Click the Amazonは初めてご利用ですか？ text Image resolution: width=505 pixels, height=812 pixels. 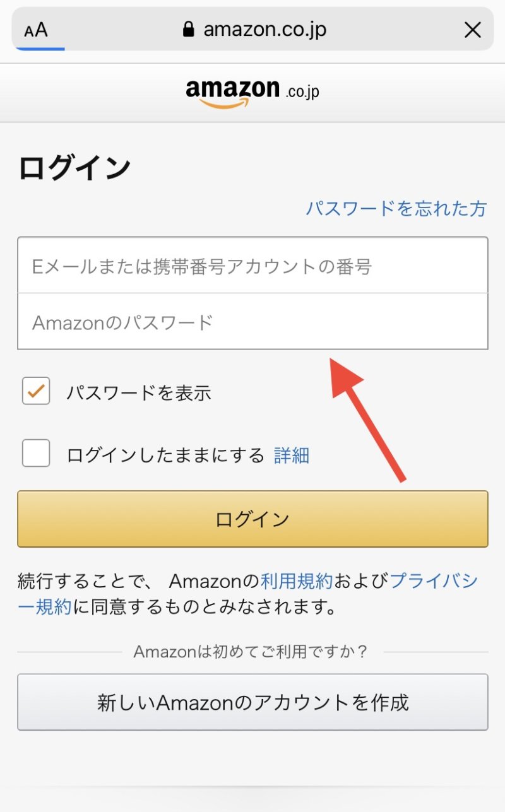251,651
